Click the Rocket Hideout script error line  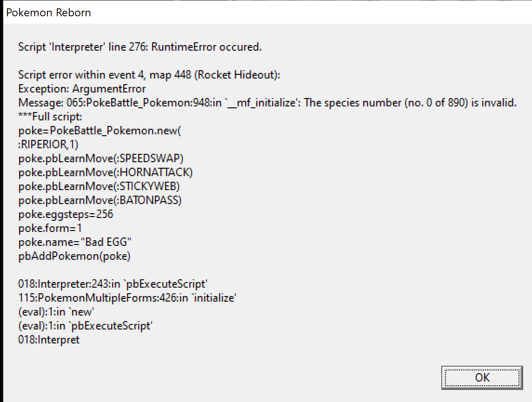(149, 75)
